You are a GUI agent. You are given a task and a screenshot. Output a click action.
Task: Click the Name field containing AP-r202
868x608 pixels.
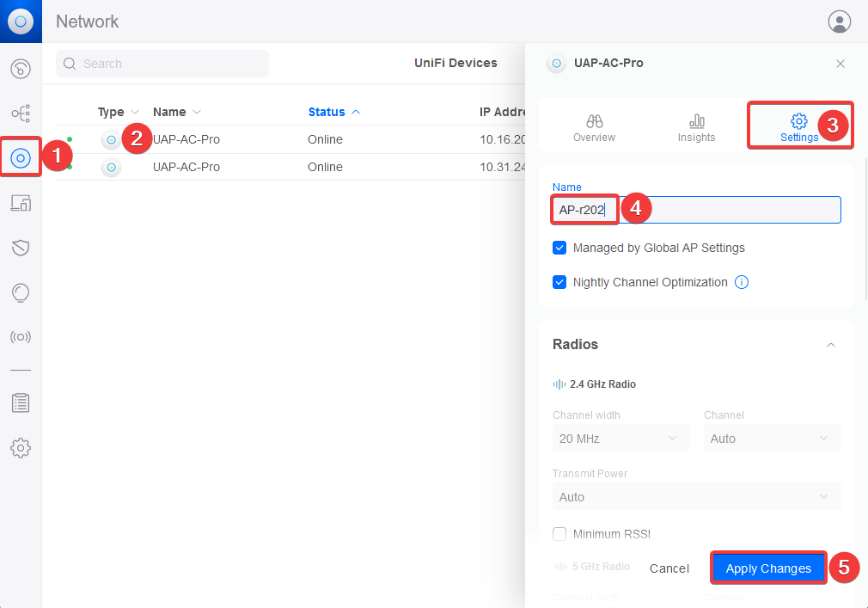click(696, 210)
